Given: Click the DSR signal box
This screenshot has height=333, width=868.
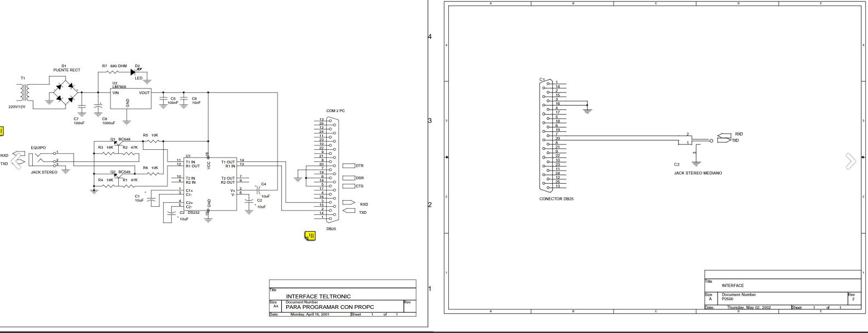Looking at the screenshot, I should [x=349, y=178].
